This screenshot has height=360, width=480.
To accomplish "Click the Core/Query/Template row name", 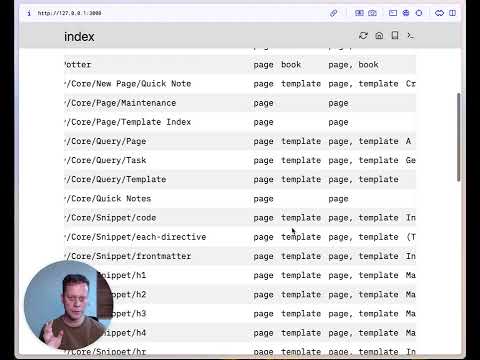I will [115, 179].
